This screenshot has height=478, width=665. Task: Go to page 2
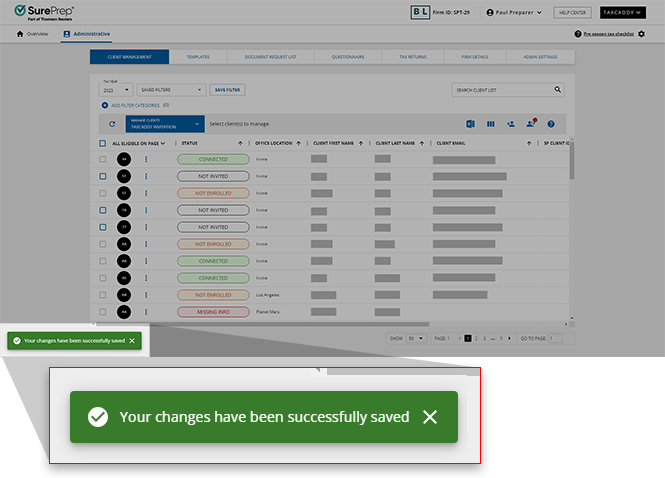point(476,338)
